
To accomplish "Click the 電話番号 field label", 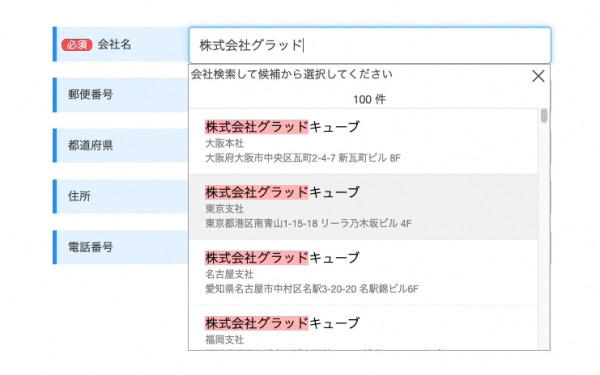I will point(90,247).
